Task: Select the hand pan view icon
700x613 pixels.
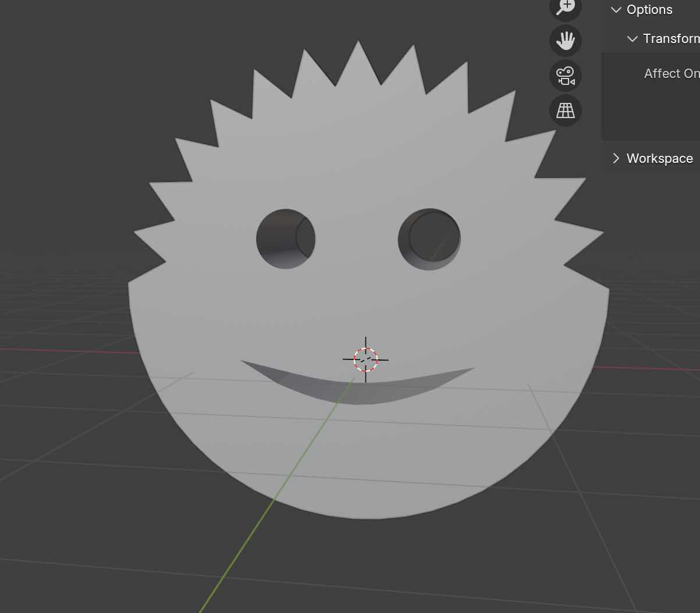Action: [565, 40]
